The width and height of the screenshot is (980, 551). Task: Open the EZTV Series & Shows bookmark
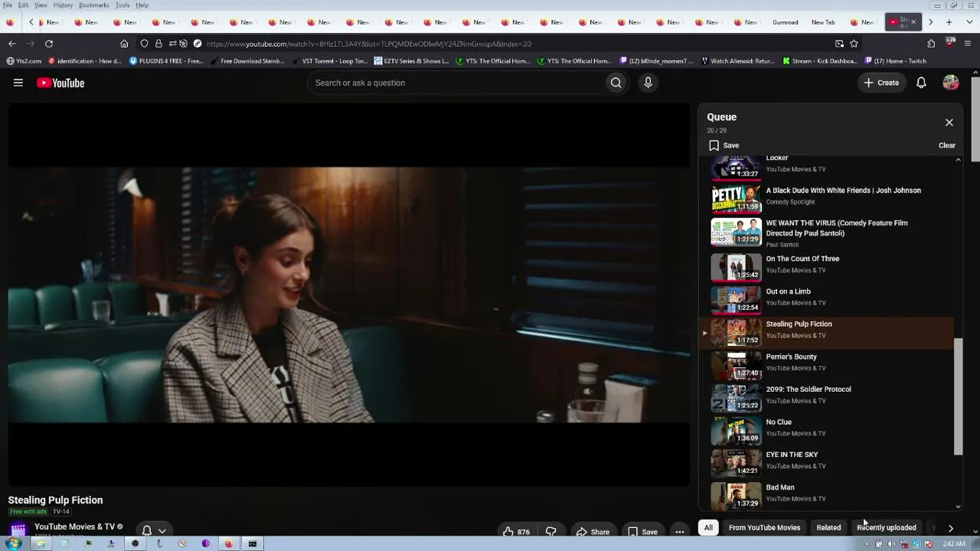pos(411,61)
